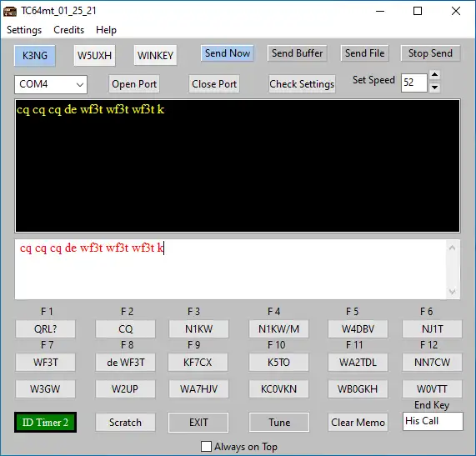Click the His Call input field
This screenshot has height=456, width=476.
pos(433,421)
